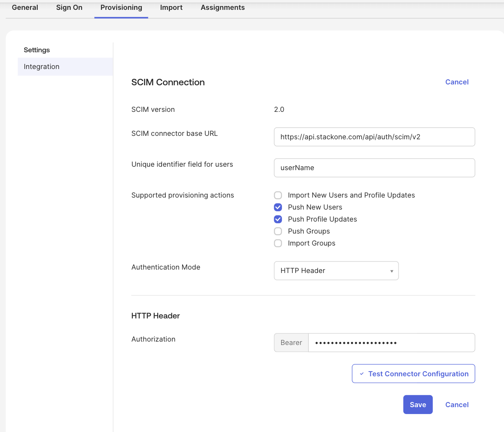Switch to the Sign On tab
Viewport: 504px width, 432px height.
point(69,7)
